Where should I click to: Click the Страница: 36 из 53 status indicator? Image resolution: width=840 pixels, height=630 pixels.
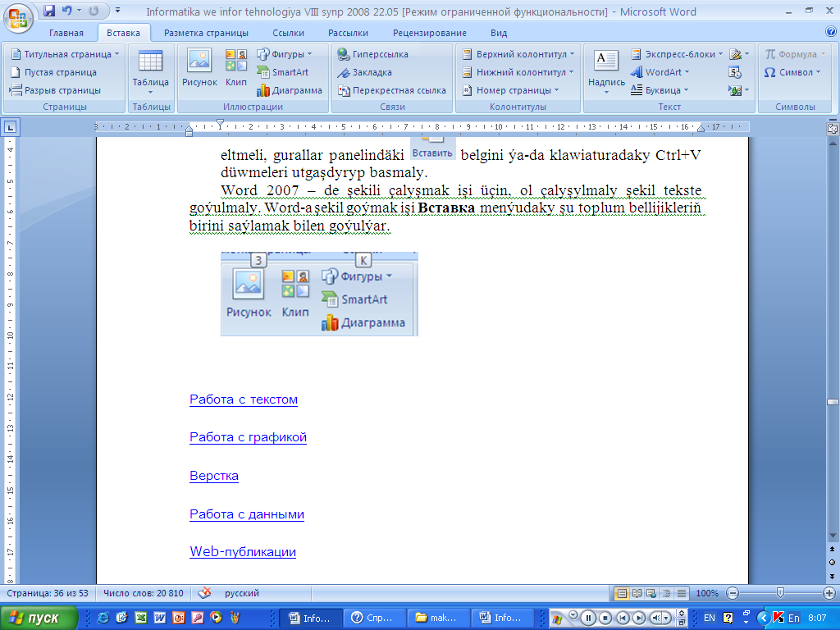pyautogui.click(x=47, y=593)
